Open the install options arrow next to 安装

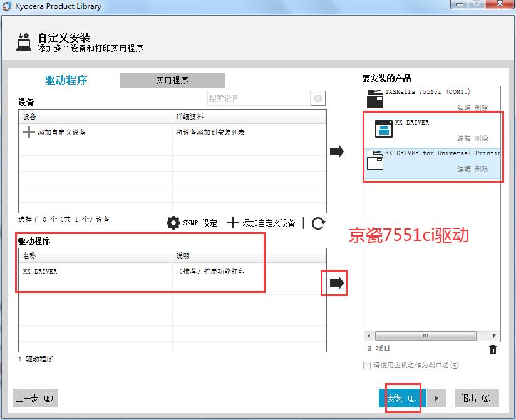click(x=436, y=399)
